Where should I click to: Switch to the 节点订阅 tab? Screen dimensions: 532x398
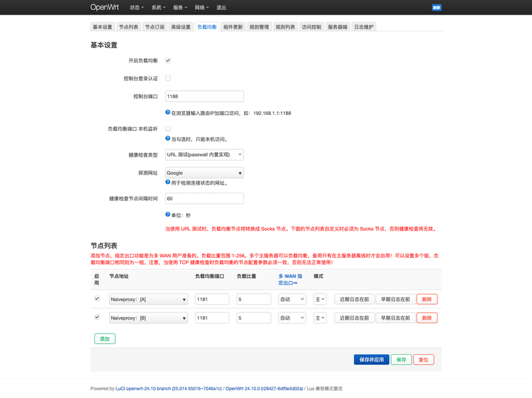154,27
